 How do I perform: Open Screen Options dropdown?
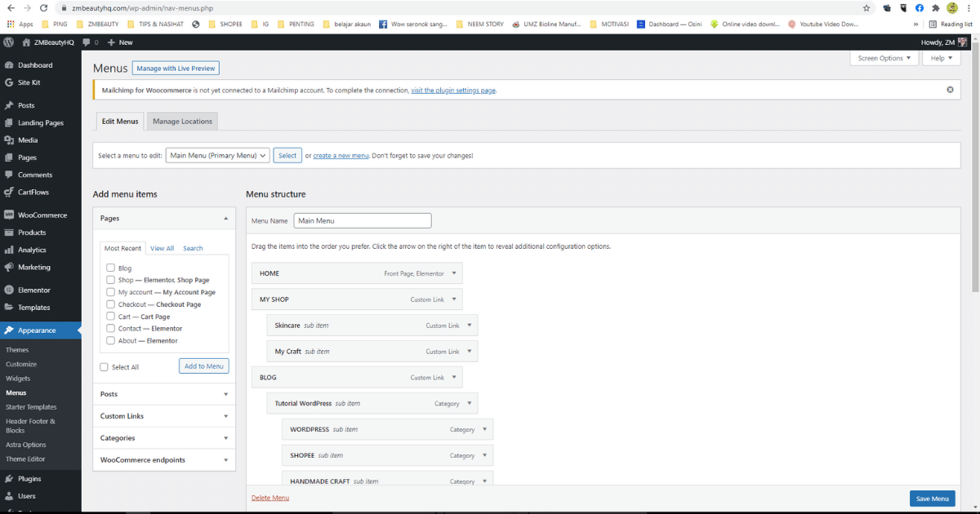(x=884, y=58)
